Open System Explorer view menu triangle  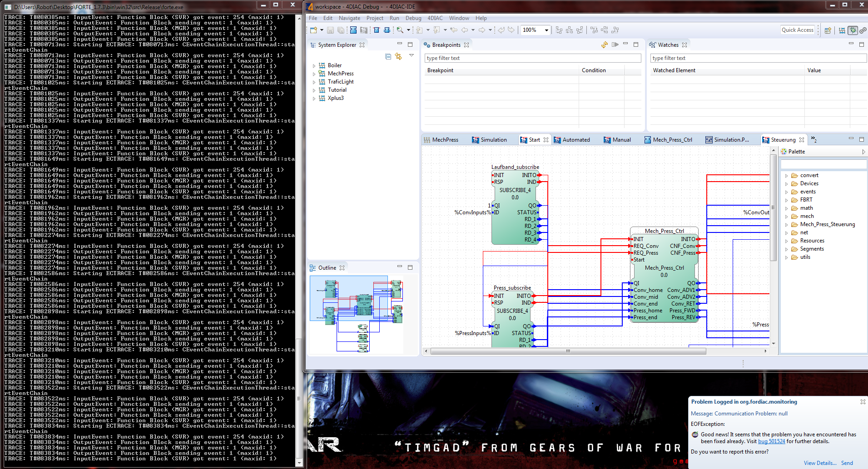tap(412, 55)
